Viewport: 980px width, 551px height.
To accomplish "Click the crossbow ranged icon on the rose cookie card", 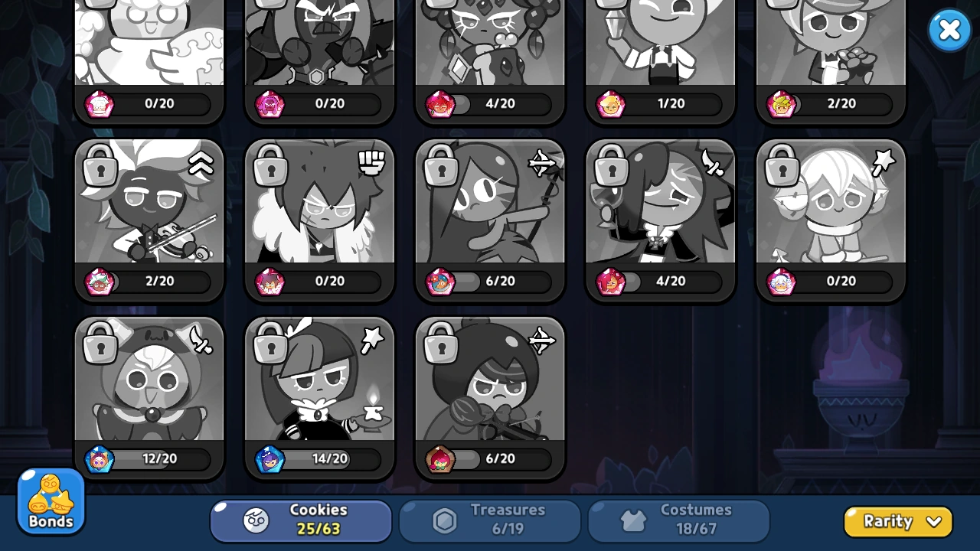I will click(542, 341).
